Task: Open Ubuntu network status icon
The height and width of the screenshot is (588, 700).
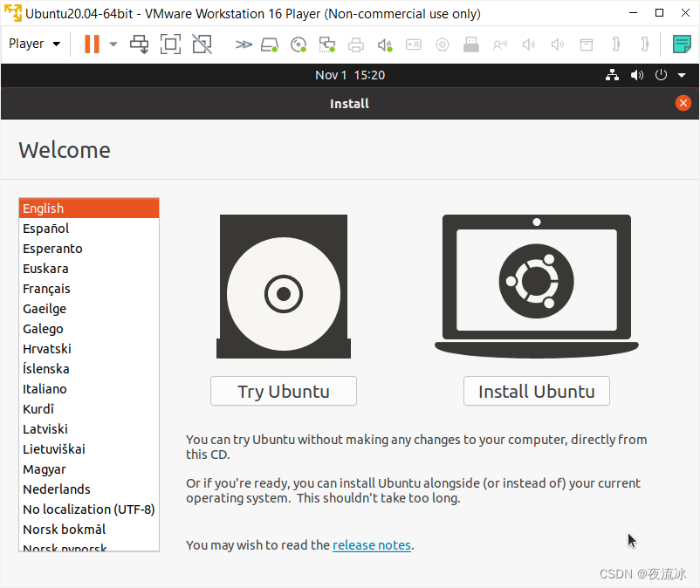Action: pos(612,75)
